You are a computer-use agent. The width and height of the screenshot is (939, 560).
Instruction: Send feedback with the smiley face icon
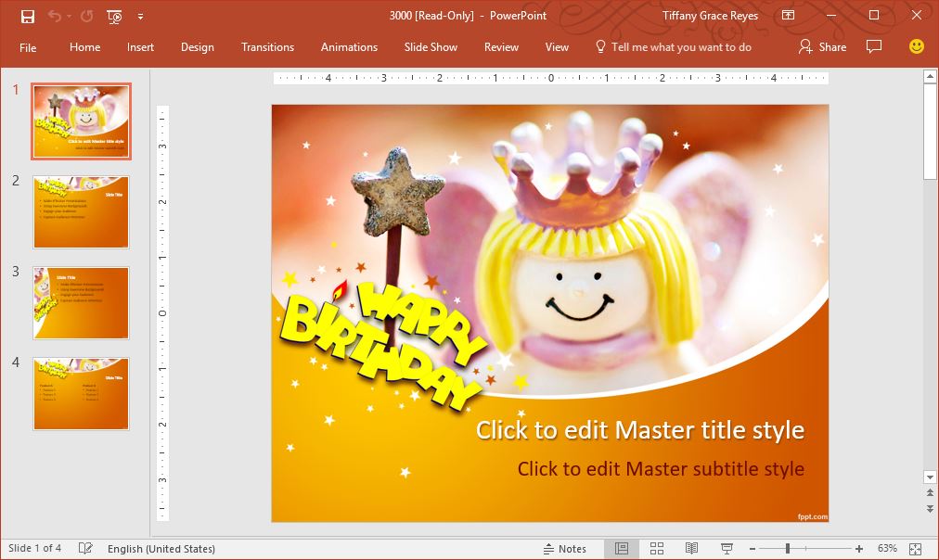tap(916, 46)
